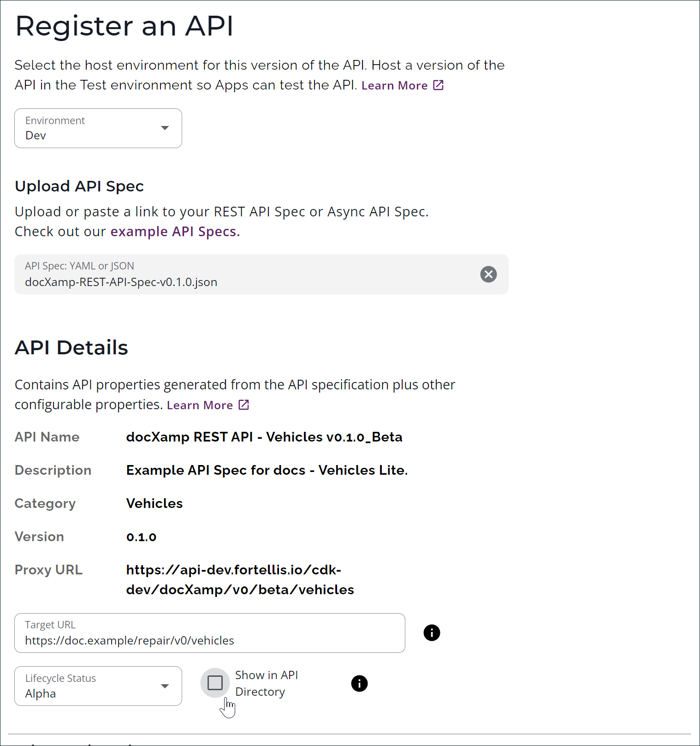This screenshot has height=746, width=700.
Task: Click Learn More under API Details description
Action: 199,404
